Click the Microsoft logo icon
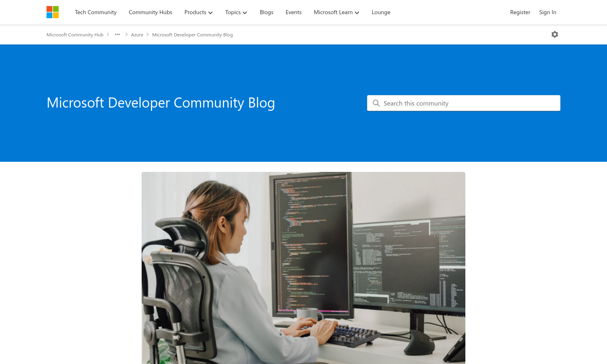This screenshot has width=607, height=364. (53, 12)
